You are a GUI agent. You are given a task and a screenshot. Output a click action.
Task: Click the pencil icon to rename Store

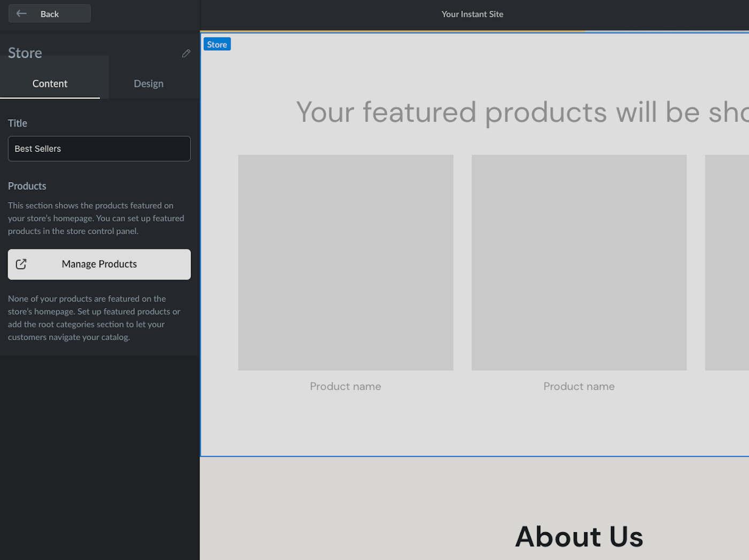pyautogui.click(x=186, y=53)
